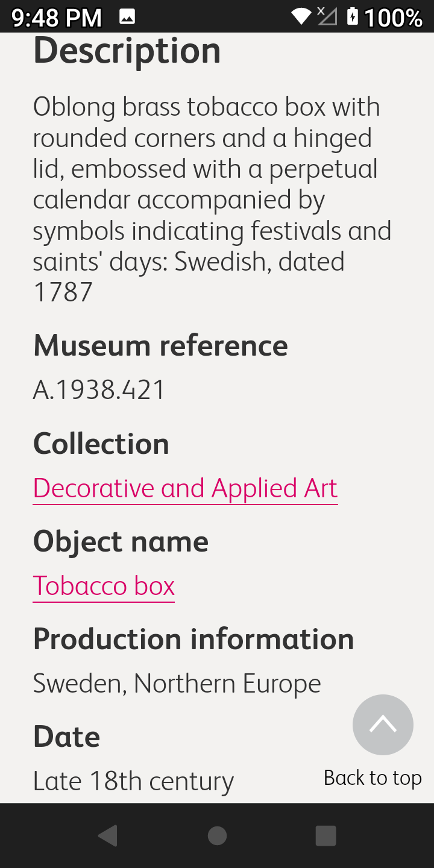Screen dimensions: 434x868
Task: Tap the Back to top label
Action: [x=373, y=778]
